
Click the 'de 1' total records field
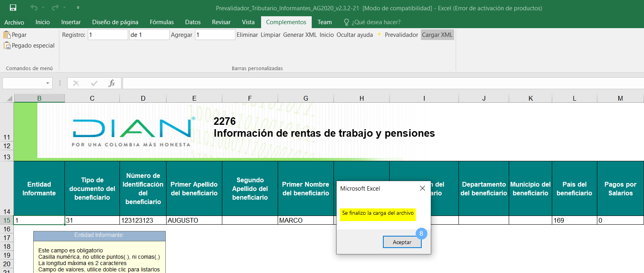click(x=149, y=35)
